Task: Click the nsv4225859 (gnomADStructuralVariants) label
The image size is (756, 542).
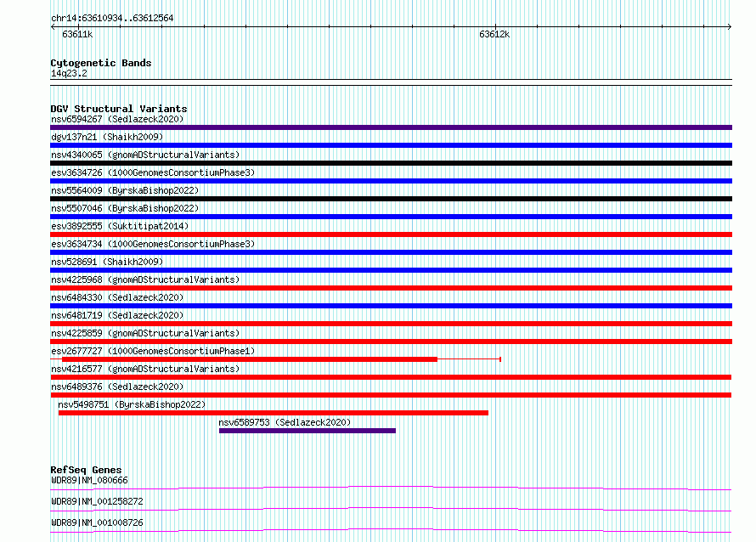Action: [x=145, y=333]
